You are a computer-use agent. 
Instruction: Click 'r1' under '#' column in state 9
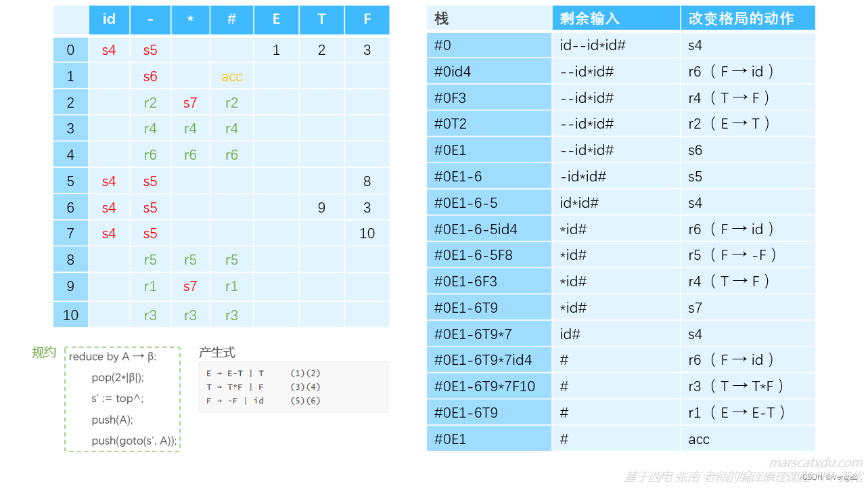231,286
